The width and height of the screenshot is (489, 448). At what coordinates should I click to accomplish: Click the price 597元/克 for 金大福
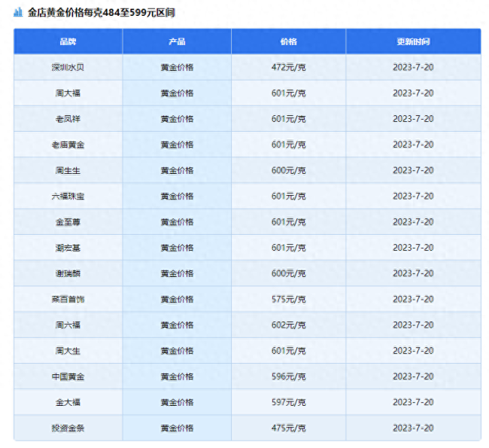coord(288,402)
